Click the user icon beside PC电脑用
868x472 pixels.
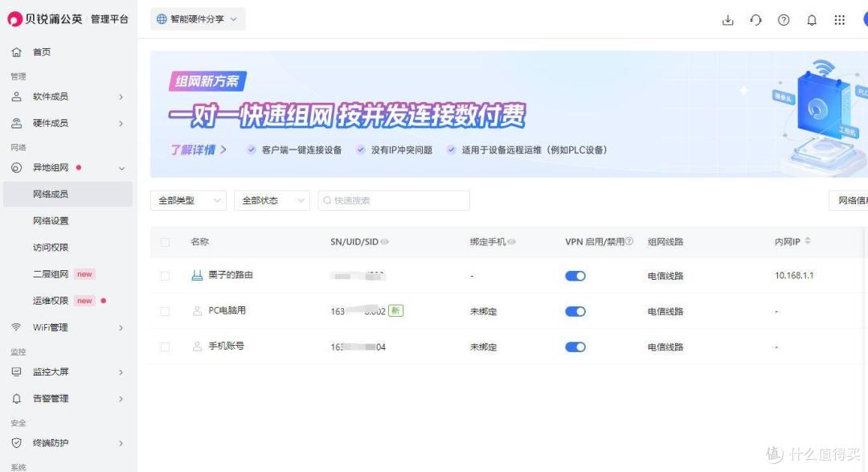click(197, 311)
